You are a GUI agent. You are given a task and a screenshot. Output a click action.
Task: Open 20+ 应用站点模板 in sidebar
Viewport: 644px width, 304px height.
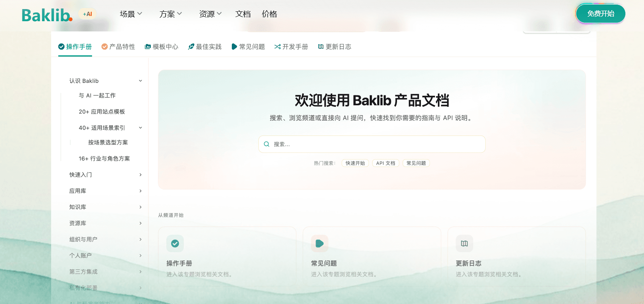coord(102,112)
